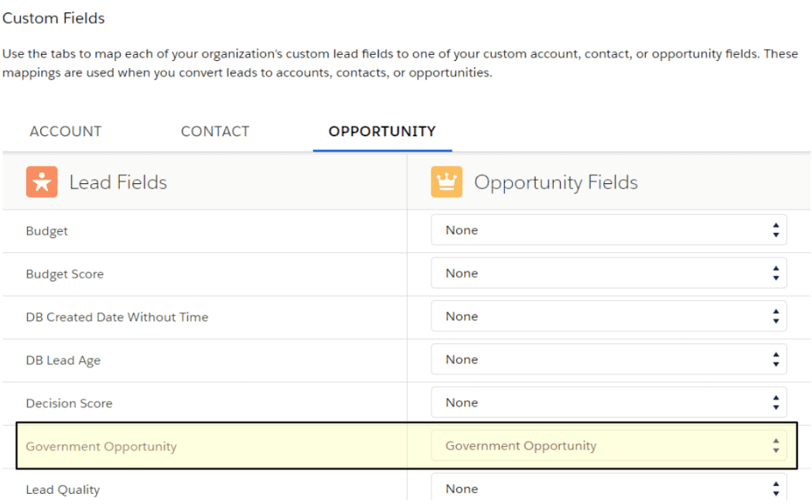Click the yellow Opportunity Fields crown icon

[x=446, y=182]
